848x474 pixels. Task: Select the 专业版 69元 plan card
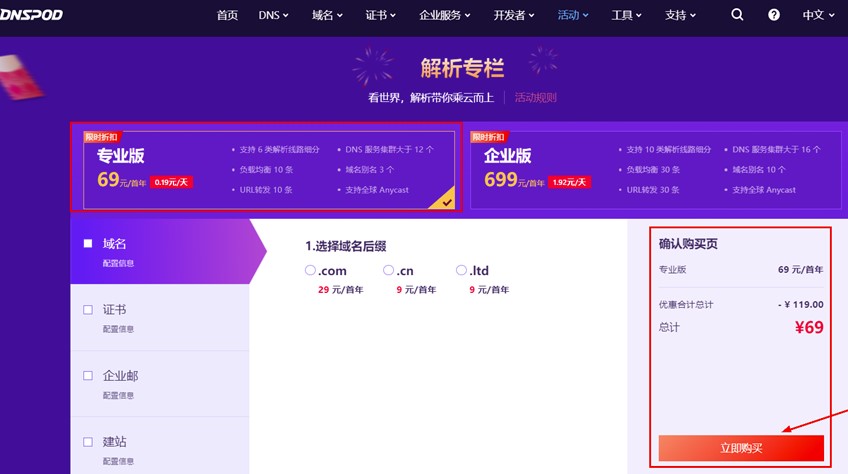pos(269,169)
